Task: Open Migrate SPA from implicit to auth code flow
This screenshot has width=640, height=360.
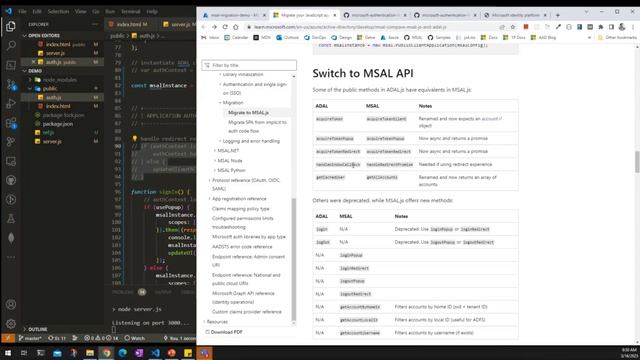Action: [x=257, y=127]
